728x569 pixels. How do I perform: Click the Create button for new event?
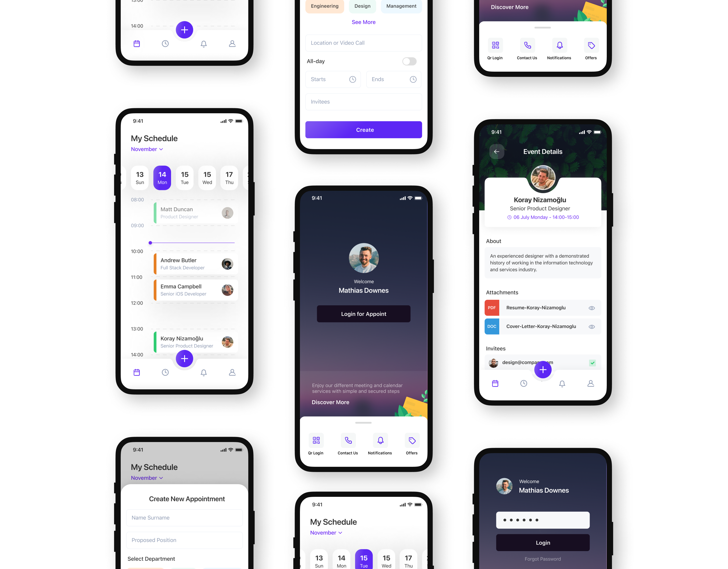363,129
